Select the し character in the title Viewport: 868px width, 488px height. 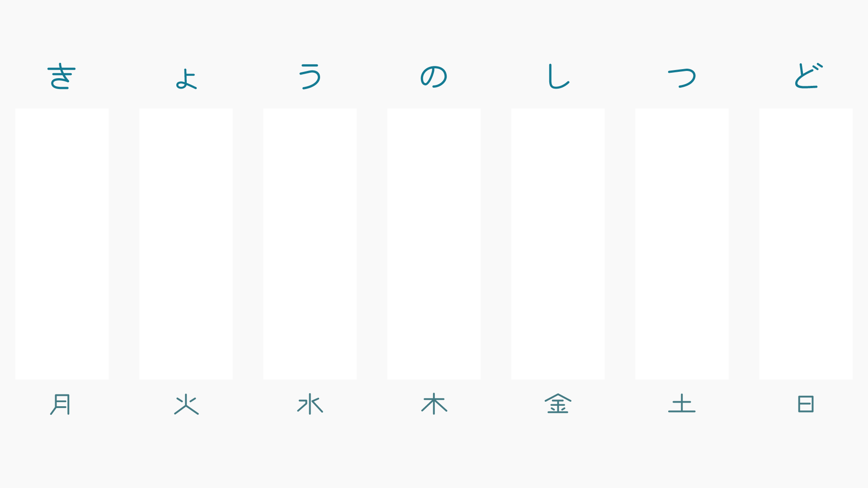point(558,76)
